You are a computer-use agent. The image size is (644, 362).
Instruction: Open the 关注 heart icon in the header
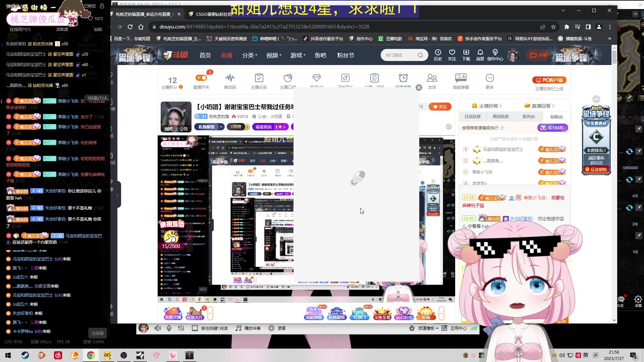[x=452, y=55]
